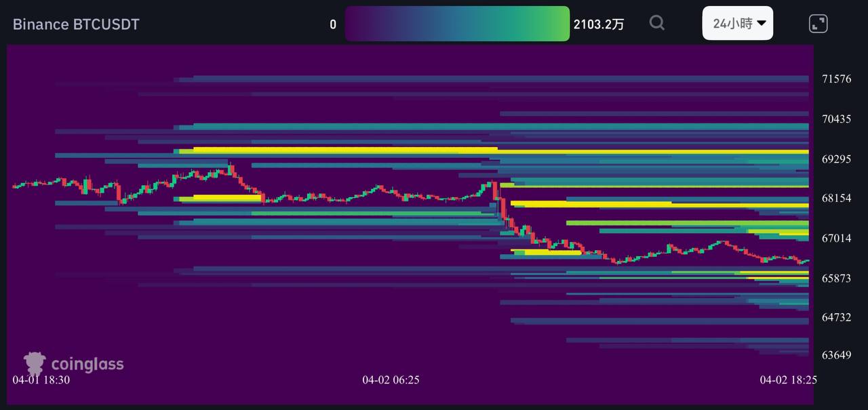Click the Binance BTCUSDT title
The height and width of the screenshot is (410, 868).
(76, 24)
